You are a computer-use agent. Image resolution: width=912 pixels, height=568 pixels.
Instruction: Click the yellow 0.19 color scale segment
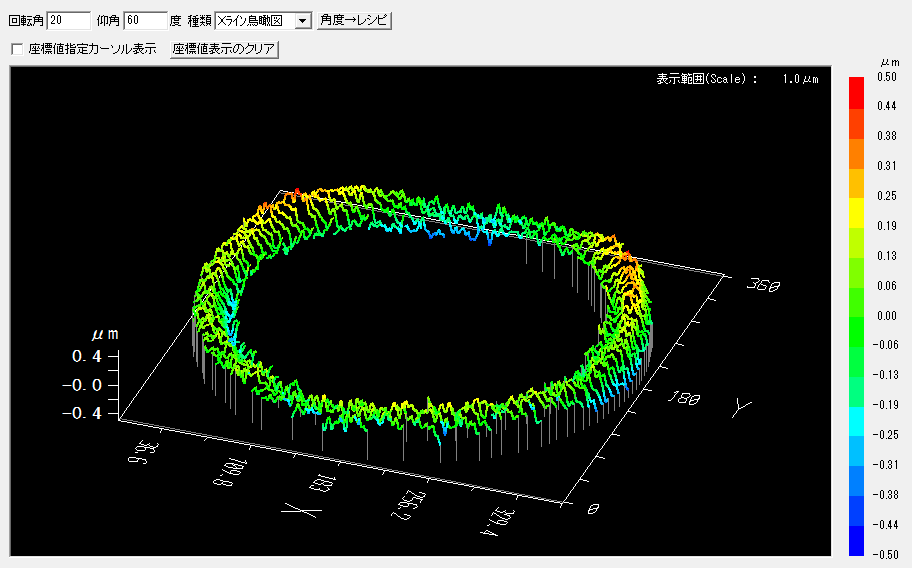856,213
